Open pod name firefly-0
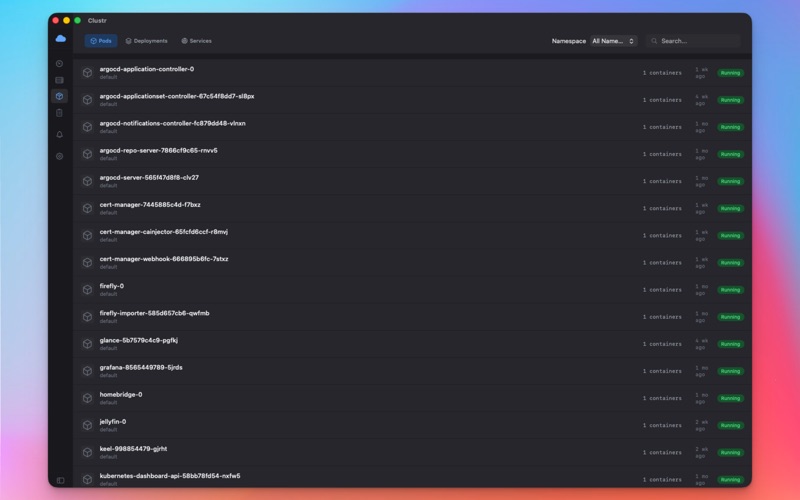Image resolution: width=800 pixels, height=500 pixels. point(112,286)
